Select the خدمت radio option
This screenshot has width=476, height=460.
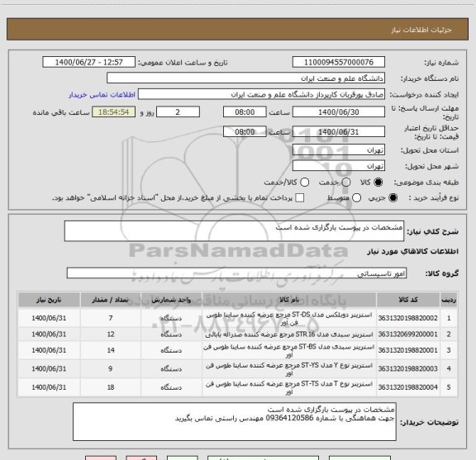point(345,183)
